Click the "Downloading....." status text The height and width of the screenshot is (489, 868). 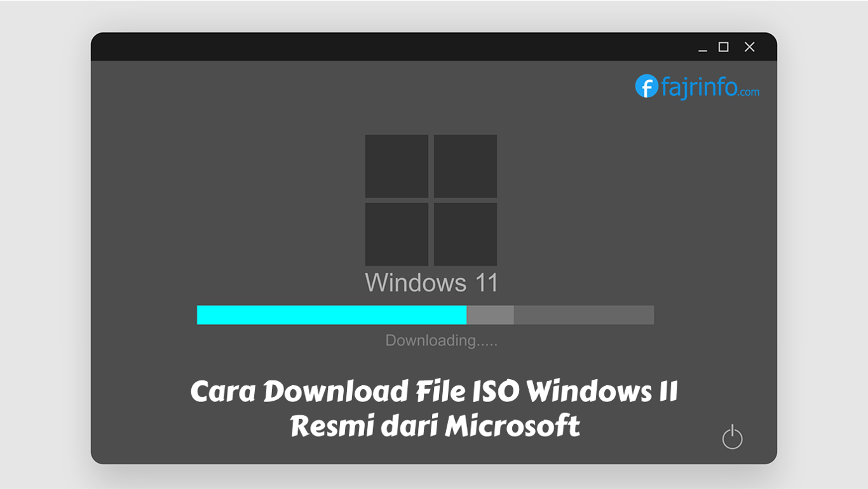tap(441, 341)
